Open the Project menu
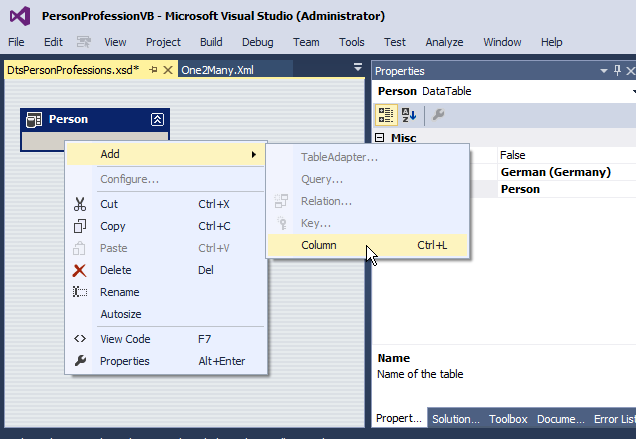The image size is (636, 439). pos(163,42)
